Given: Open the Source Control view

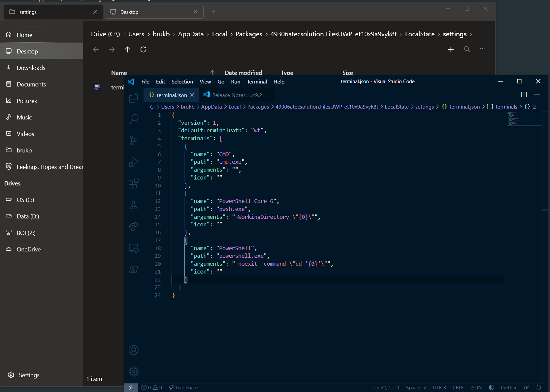Looking at the screenshot, I should (x=133, y=140).
